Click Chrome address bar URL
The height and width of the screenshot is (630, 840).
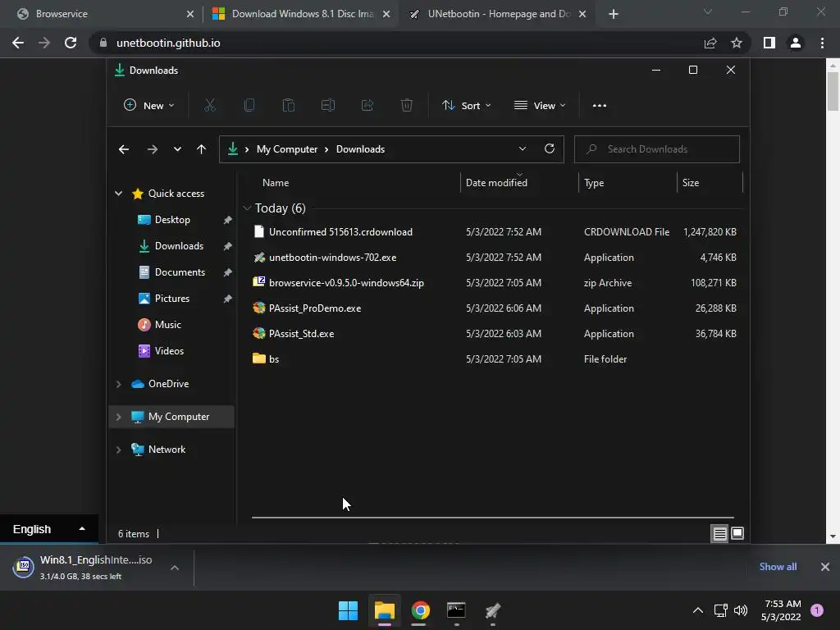(168, 43)
